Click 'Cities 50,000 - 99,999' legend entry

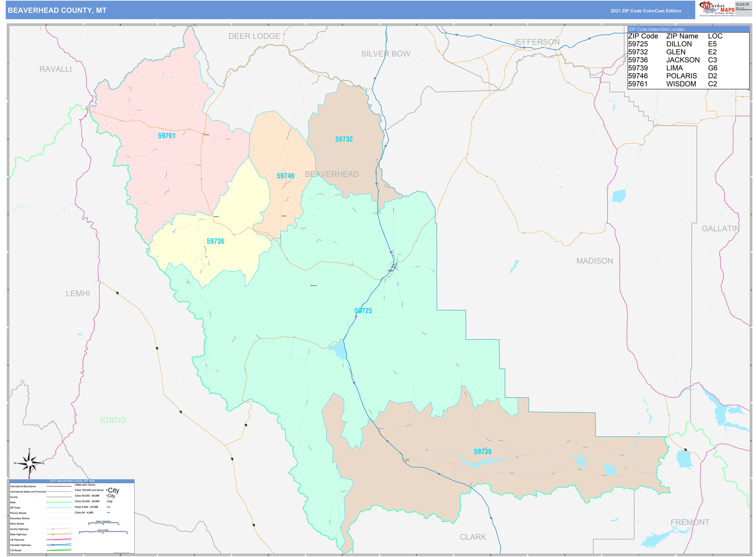87,496
